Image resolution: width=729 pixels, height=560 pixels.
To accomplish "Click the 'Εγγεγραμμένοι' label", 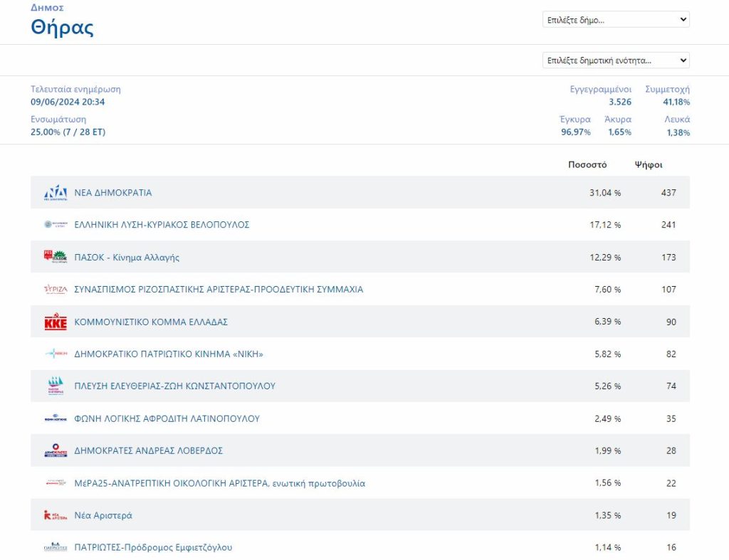I will (x=601, y=89).
